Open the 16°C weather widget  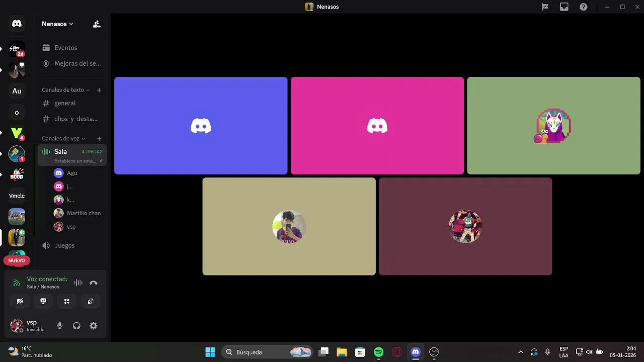[30, 352]
